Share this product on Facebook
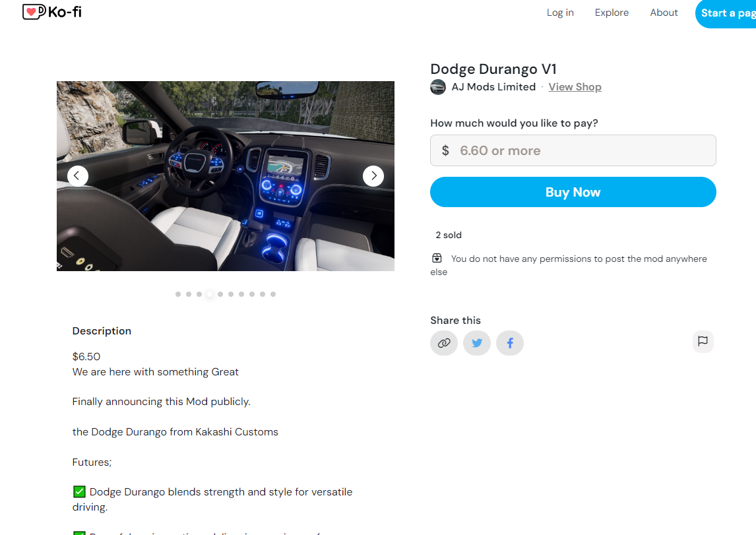 tap(510, 342)
